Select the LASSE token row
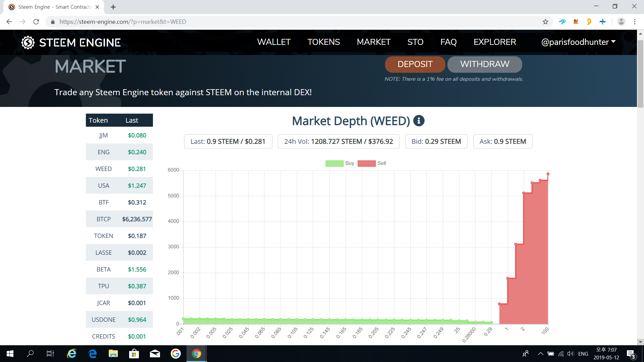 (119, 253)
